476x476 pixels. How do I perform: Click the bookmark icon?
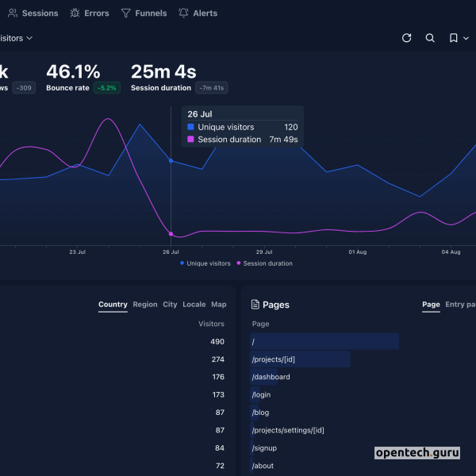(453, 38)
